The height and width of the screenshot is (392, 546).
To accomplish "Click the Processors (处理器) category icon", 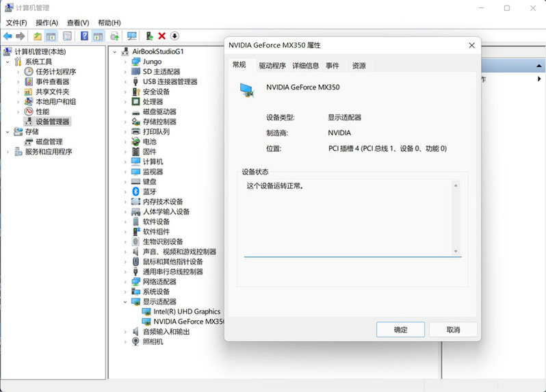I will click(x=135, y=101).
